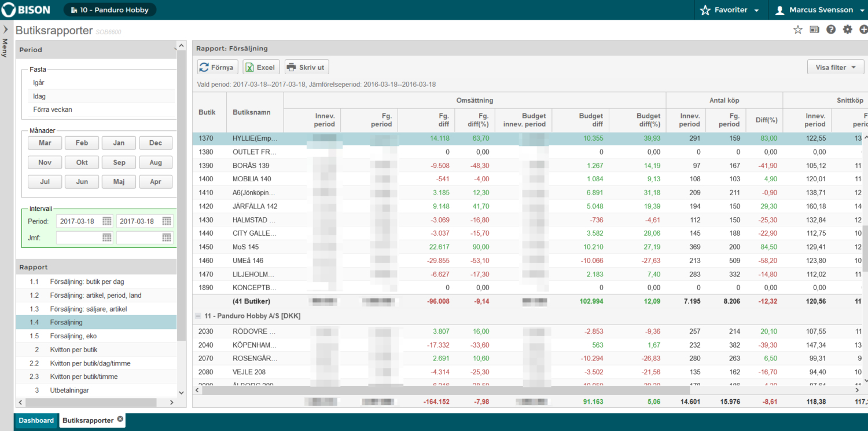Collapse the 11 - Panduro Hobby A/S group
This screenshot has width=868, height=431.
tap(198, 316)
